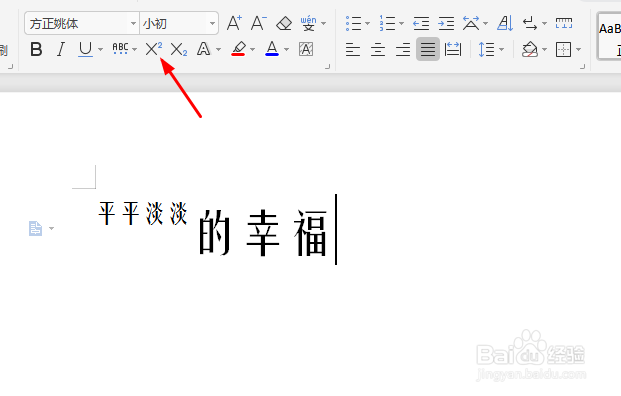Click the superscript text 平平淡淡
Viewport: 621px width, 396px height.
pyautogui.click(x=143, y=213)
